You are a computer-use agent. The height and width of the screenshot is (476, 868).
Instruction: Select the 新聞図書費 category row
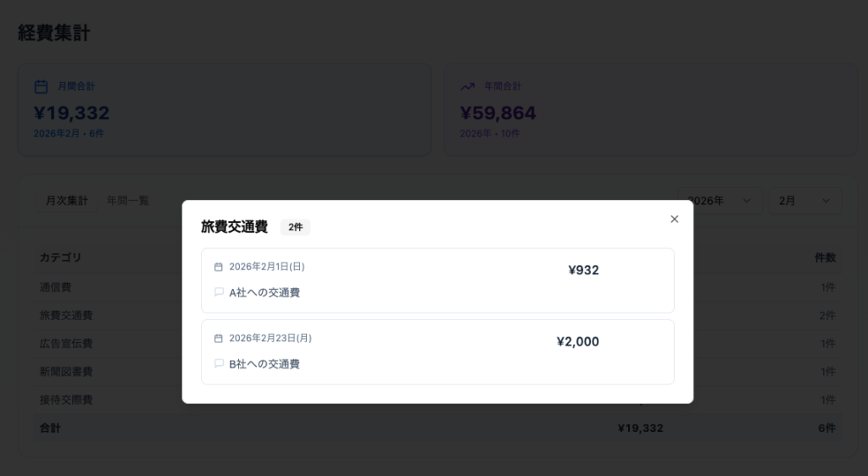(66, 372)
